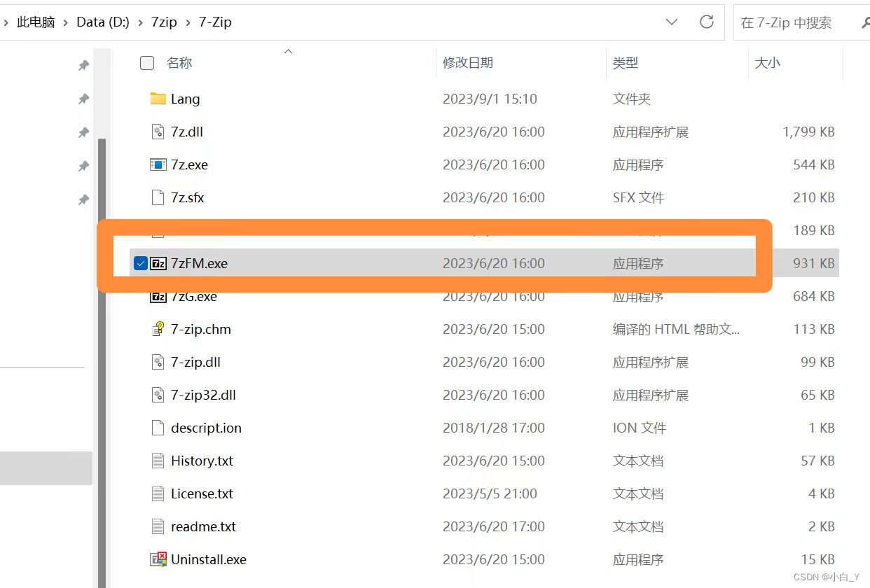The height and width of the screenshot is (588, 870).
Task: Click the 7-Zip breadcrumb segment
Action: tap(215, 22)
